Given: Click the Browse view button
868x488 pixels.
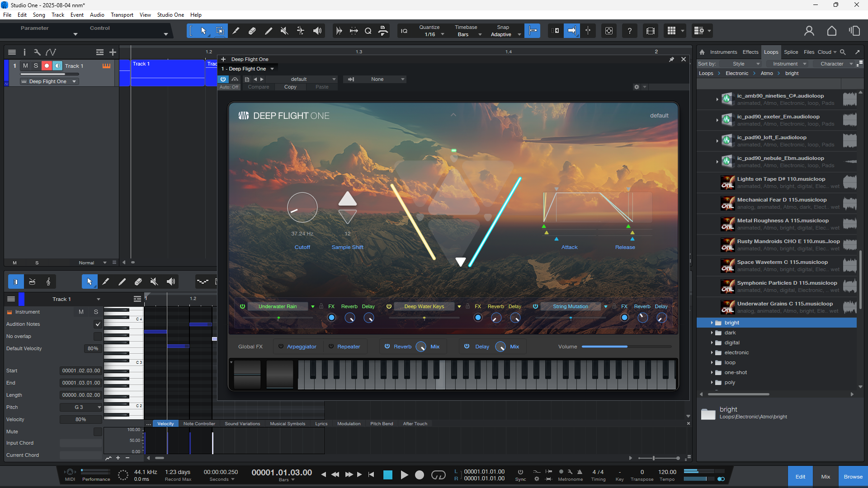Looking at the screenshot, I should 853,477.
